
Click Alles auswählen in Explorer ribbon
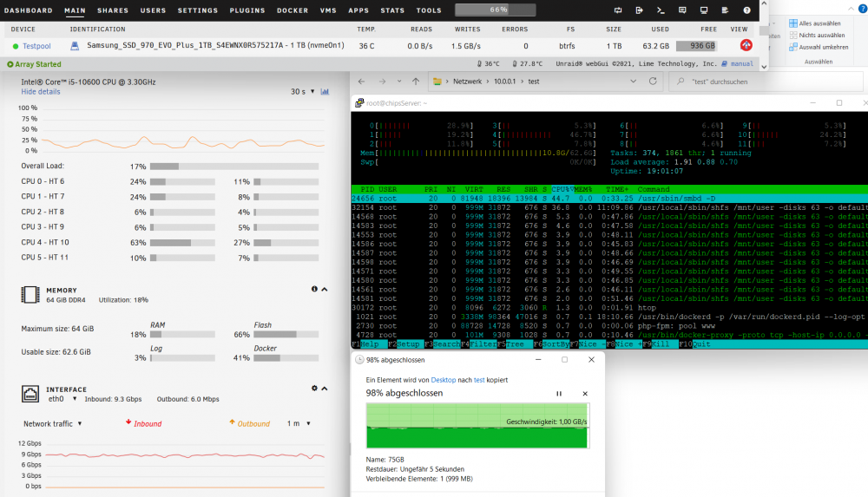coord(815,23)
